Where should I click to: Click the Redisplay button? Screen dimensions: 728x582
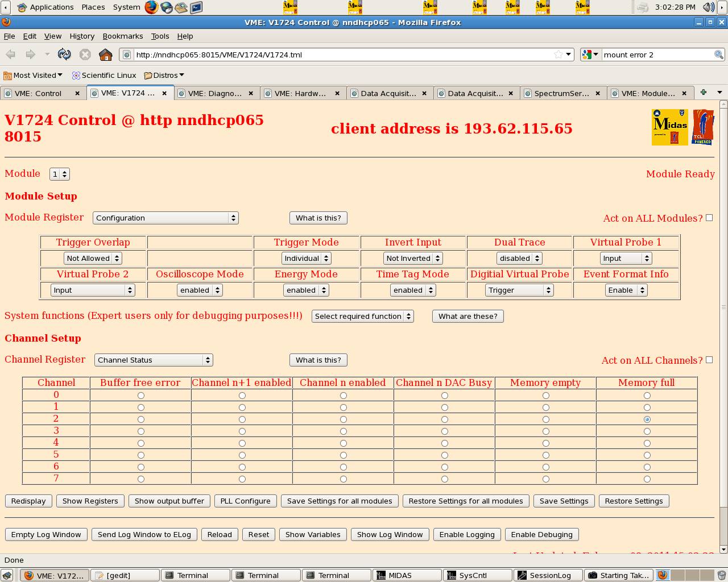(28, 501)
